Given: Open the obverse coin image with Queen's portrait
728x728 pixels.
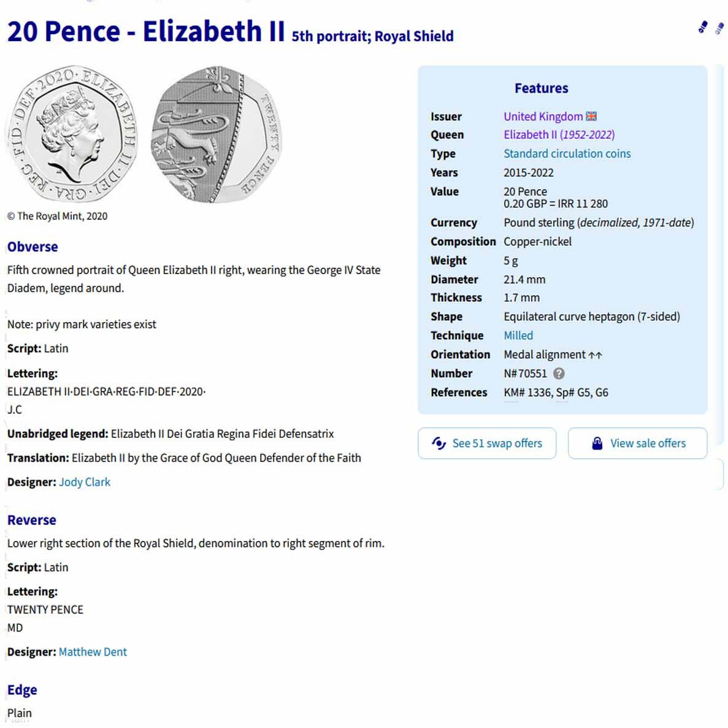Looking at the screenshot, I should point(71,135).
